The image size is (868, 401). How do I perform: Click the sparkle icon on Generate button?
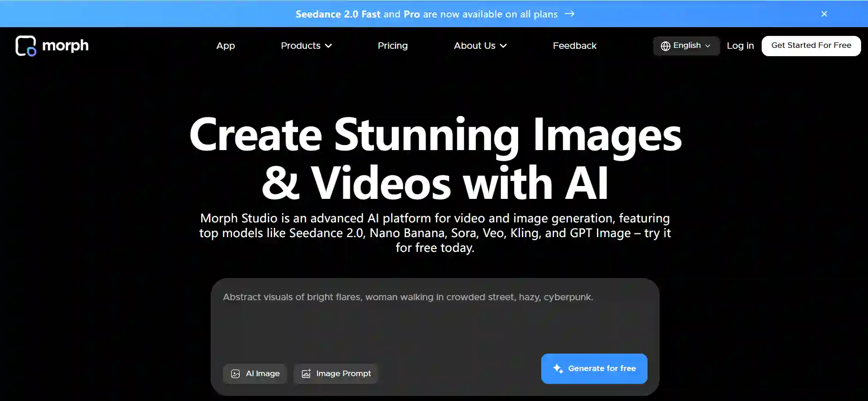coord(558,368)
